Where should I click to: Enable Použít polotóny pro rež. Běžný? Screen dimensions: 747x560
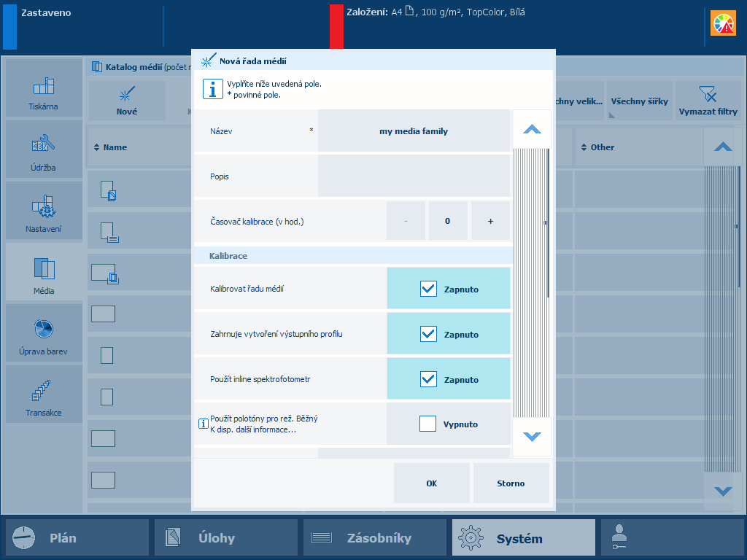click(x=427, y=424)
